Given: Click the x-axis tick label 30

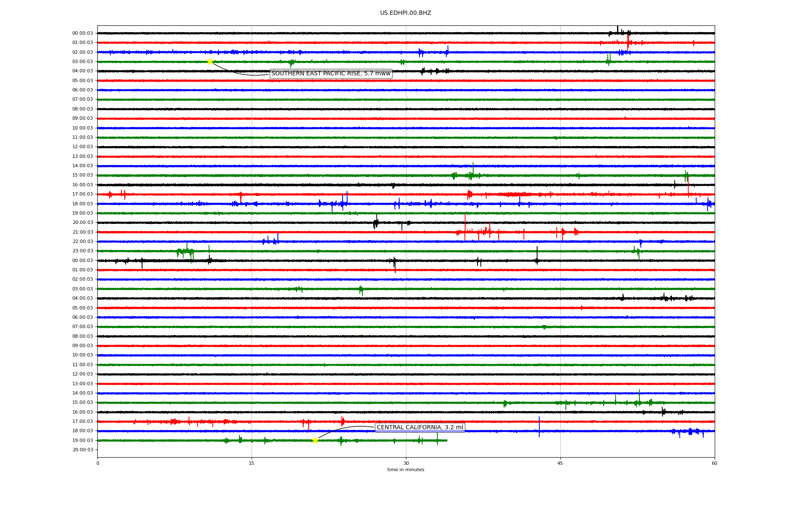Looking at the screenshot, I should [406, 464].
